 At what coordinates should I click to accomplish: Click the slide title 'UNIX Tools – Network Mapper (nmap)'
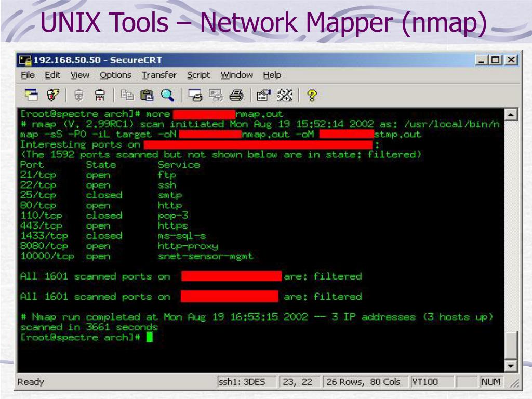263,22
